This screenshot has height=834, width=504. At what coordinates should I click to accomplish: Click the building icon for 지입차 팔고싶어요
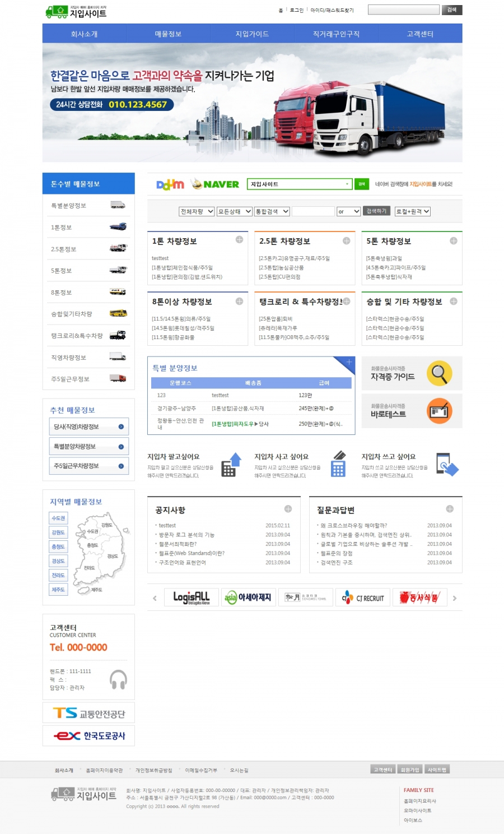click(x=231, y=465)
